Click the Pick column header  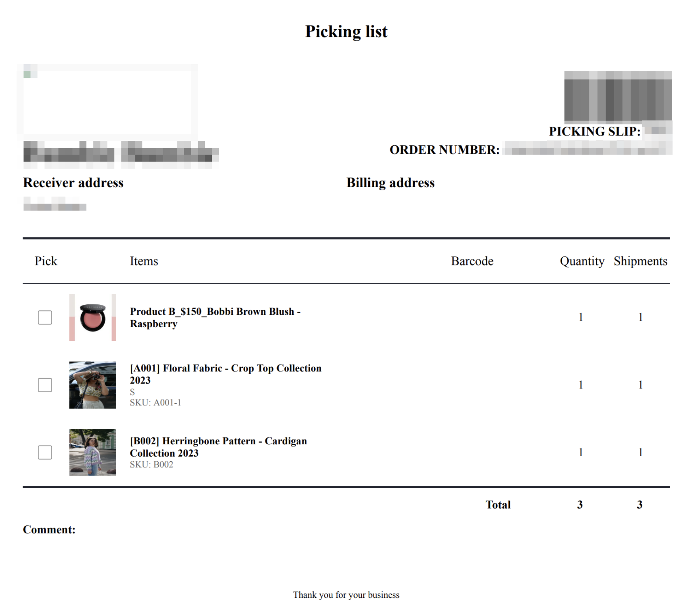point(46,261)
